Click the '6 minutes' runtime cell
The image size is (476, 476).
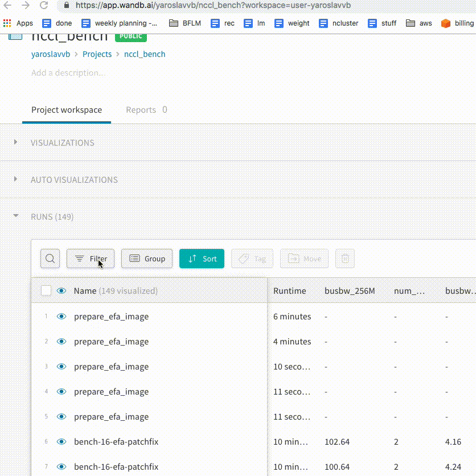point(292,317)
